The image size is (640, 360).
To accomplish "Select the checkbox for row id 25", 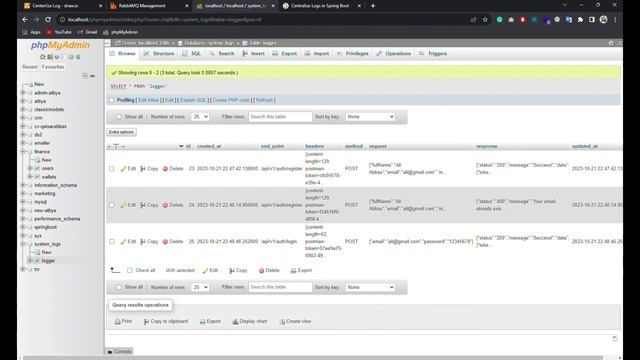I will coord(111,242).
